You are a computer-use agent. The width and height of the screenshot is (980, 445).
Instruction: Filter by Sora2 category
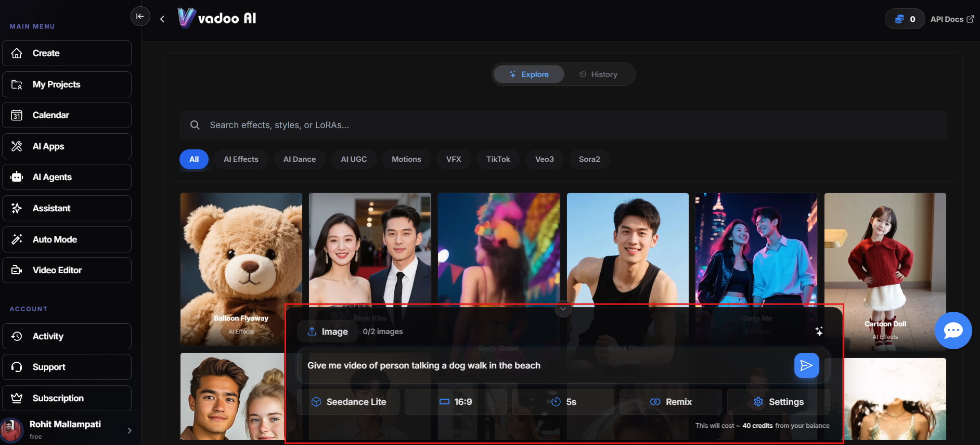point(589,159)
